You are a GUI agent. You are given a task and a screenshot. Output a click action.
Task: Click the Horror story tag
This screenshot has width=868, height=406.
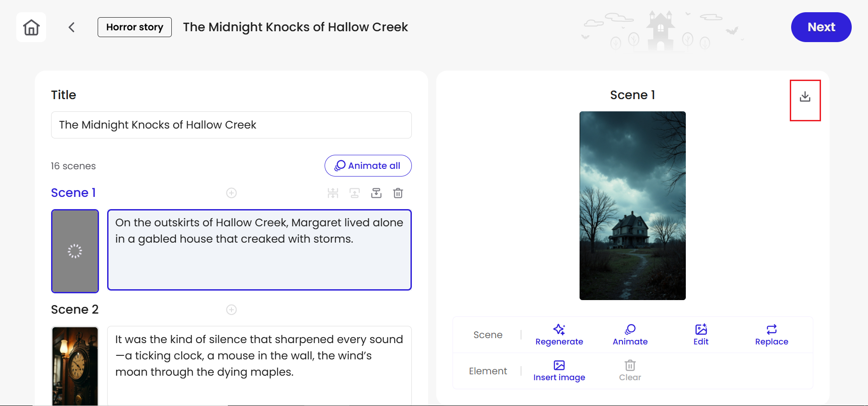click(135, 27)
